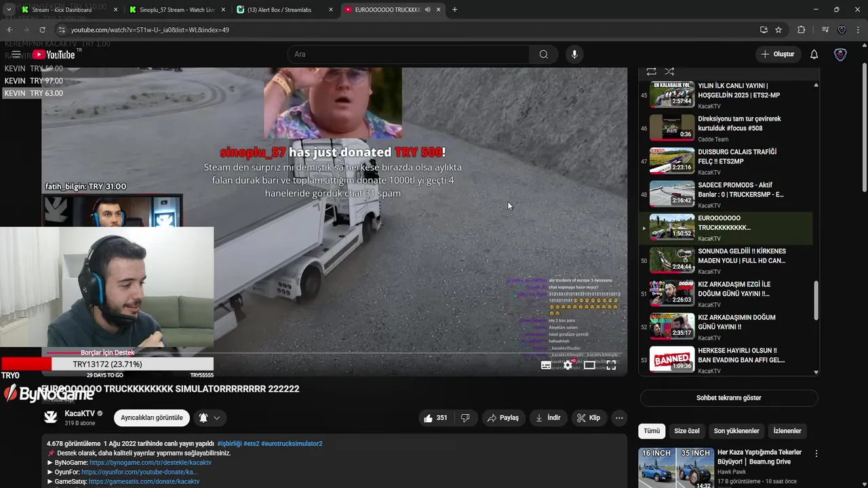Image resolution: width=868 pixels, height=488 pixels.
Task: Select the İzlenenler filter chip
Action: (x=787, y=431)
